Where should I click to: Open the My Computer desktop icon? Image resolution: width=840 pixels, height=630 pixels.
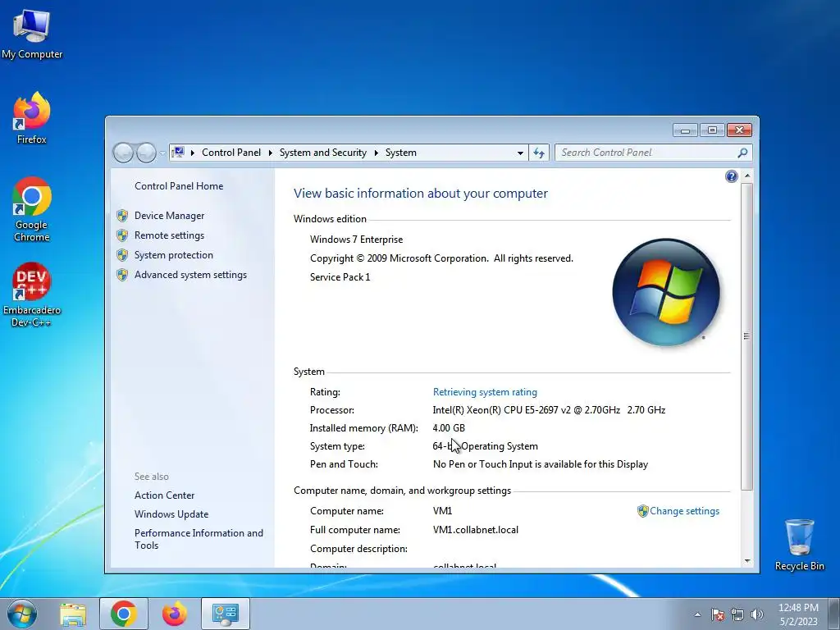32,33
